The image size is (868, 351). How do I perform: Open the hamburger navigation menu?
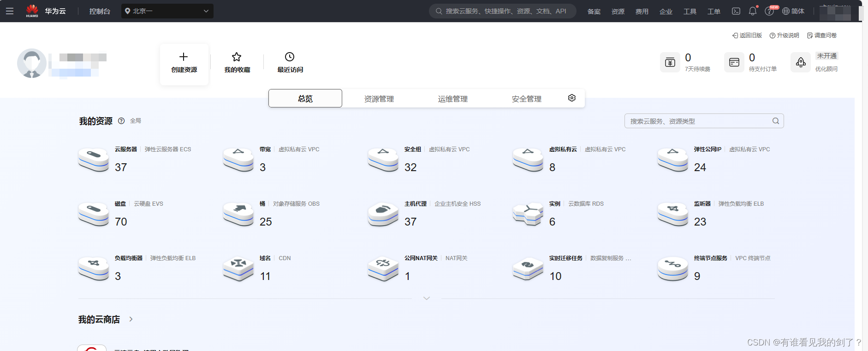10,11
